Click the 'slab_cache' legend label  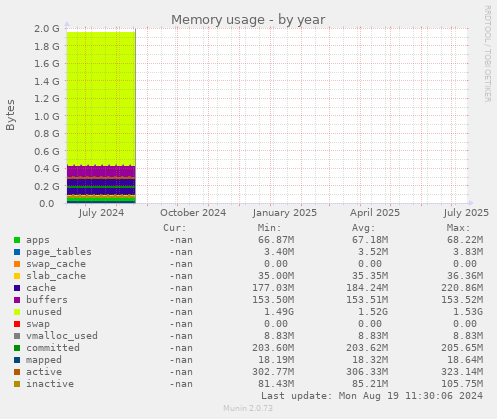pos(56,276)
